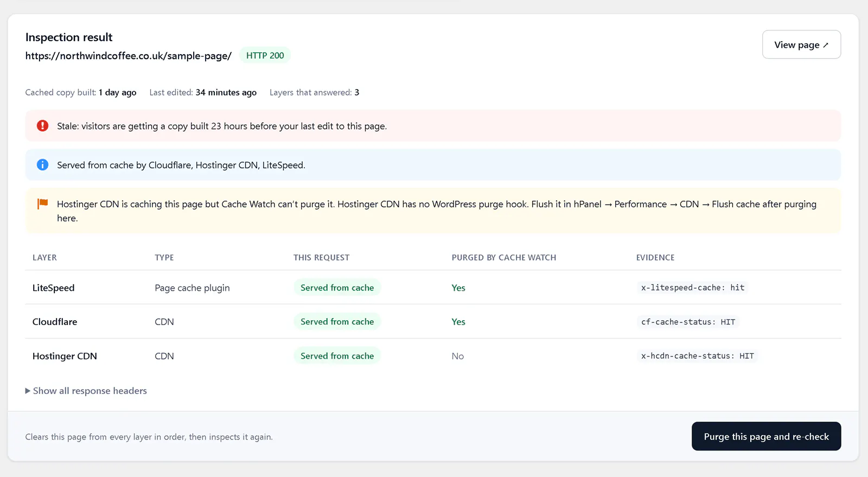Click the LAYER column header
The image size is (868, 477).
pos(44,257)
